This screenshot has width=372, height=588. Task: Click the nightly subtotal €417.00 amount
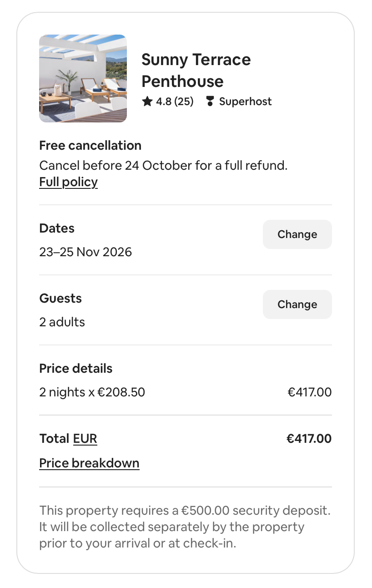(x=310, y=392)
